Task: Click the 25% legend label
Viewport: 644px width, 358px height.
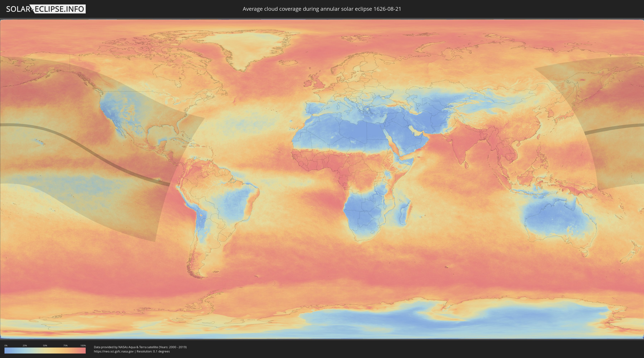Action: [25, 345]
